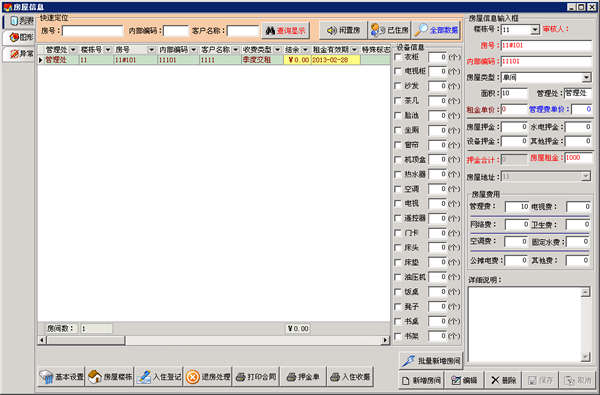Click the 查询显示 binoculars search button
The width and height of the screenshot is (600, 395).
click(285, 31)
